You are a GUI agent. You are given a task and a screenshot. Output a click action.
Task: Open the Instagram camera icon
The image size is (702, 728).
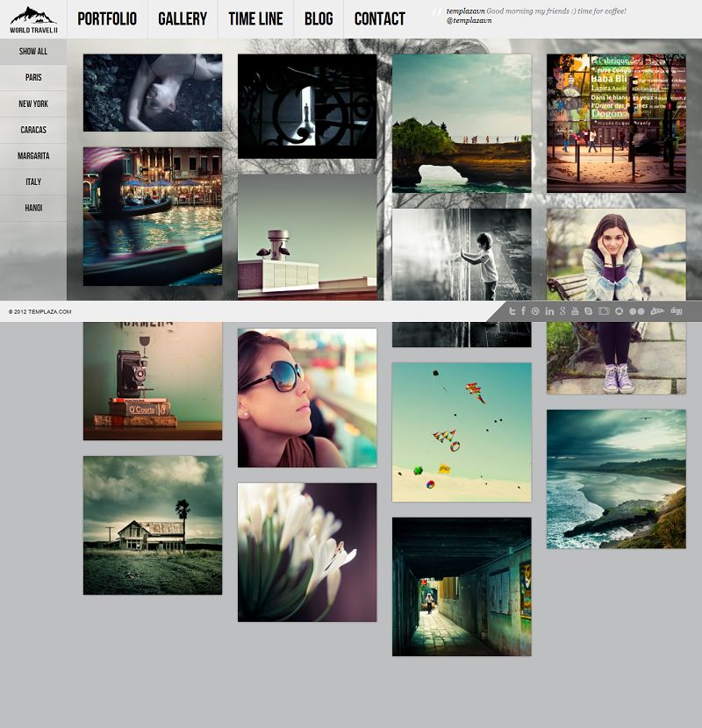pyautogui.click(x=604, y=311)
